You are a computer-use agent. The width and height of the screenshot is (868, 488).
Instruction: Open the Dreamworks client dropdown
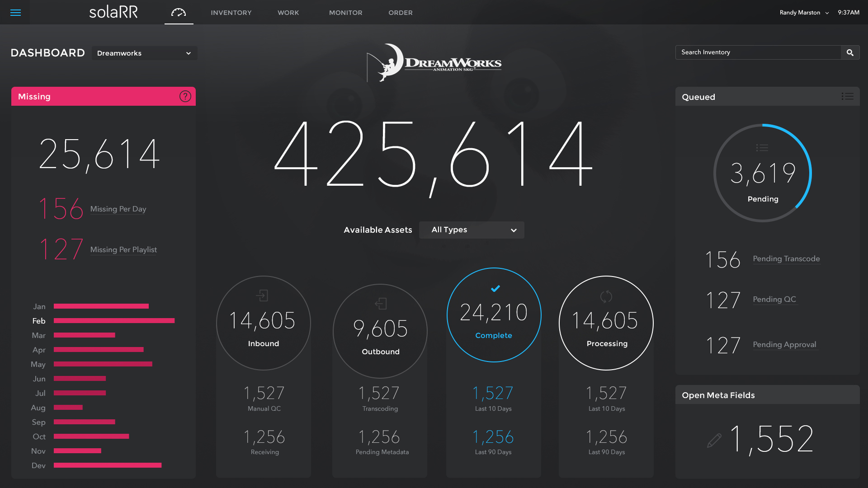pos(144,53)
